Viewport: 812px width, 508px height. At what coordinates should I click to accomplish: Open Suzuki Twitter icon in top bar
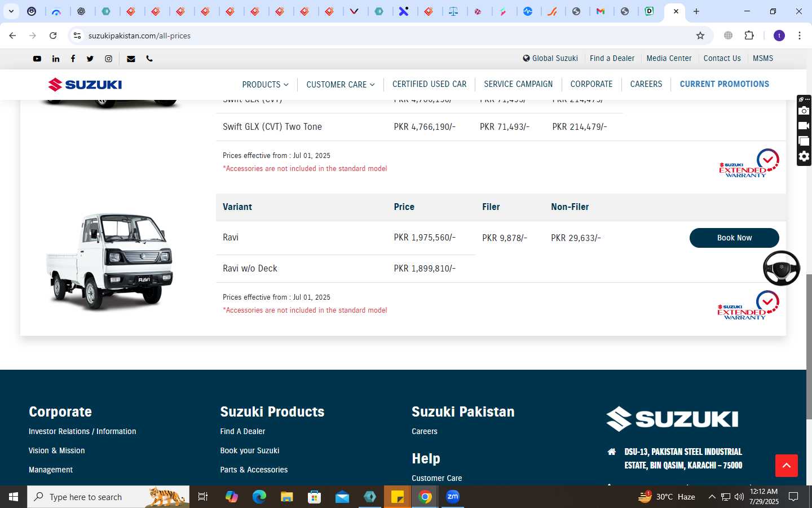click(90, 59)
